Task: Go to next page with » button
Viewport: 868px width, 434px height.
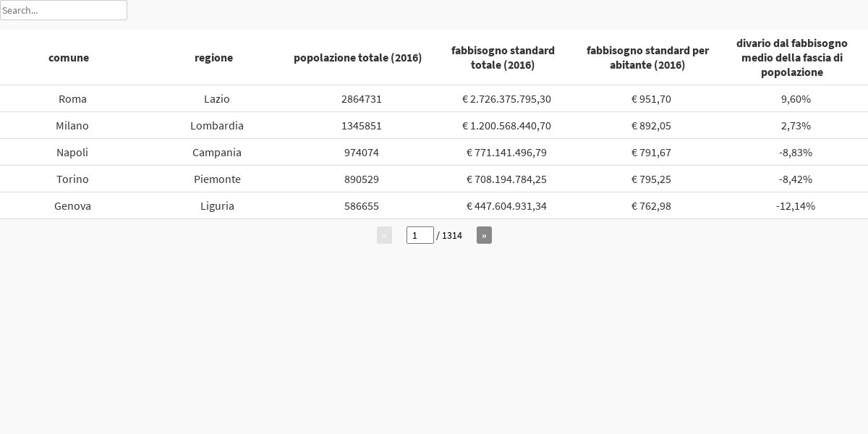Action: 484,235
